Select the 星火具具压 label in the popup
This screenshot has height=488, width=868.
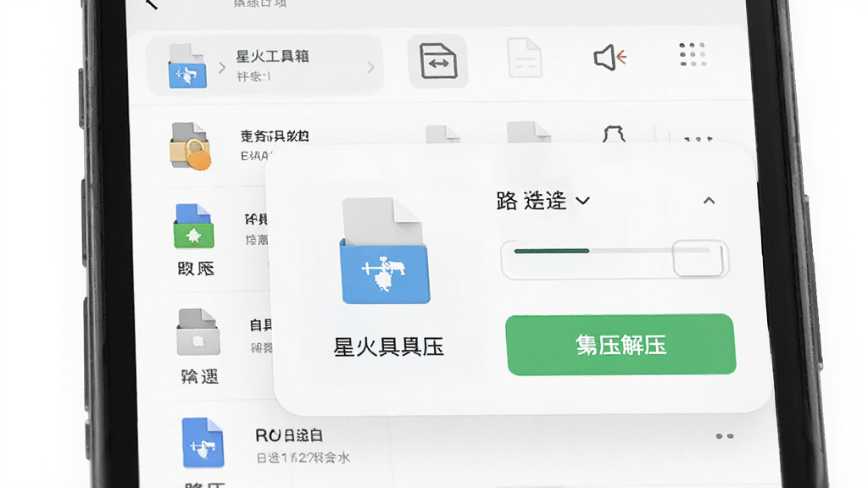388,347
